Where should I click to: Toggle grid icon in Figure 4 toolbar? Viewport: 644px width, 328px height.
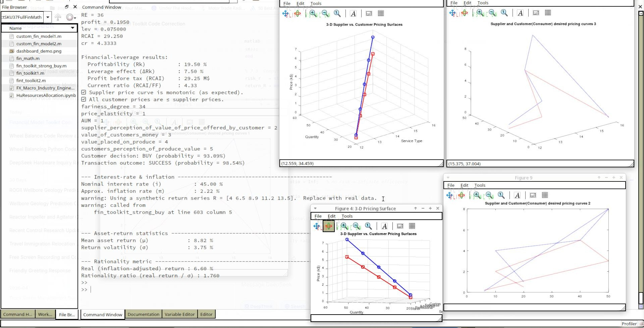[412, 226]
